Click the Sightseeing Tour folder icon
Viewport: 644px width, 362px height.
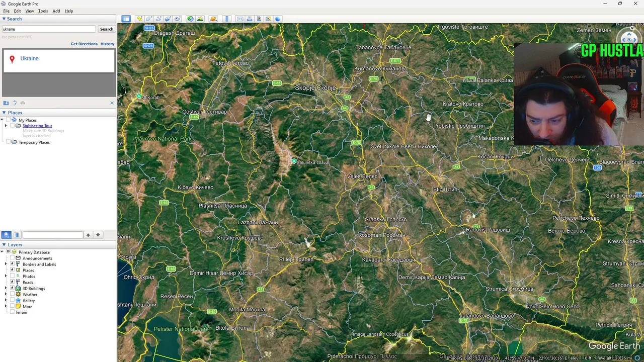click(18, 126)
